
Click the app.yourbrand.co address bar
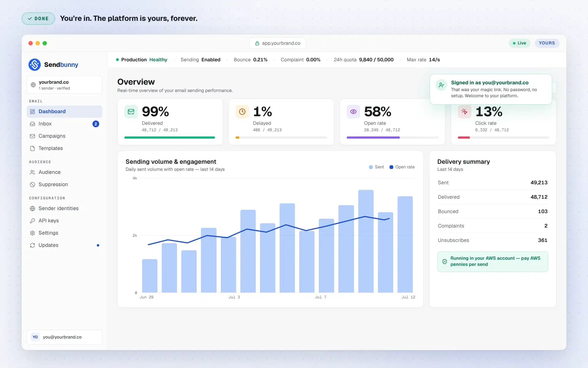(278, 43)
